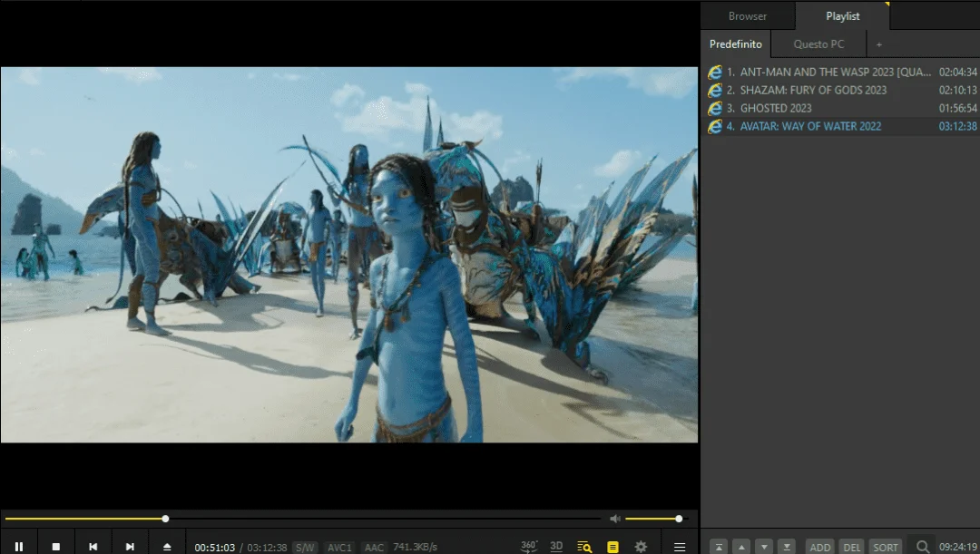Open player settings gear
Screen dimensions: 980x554
click(641, 547)
